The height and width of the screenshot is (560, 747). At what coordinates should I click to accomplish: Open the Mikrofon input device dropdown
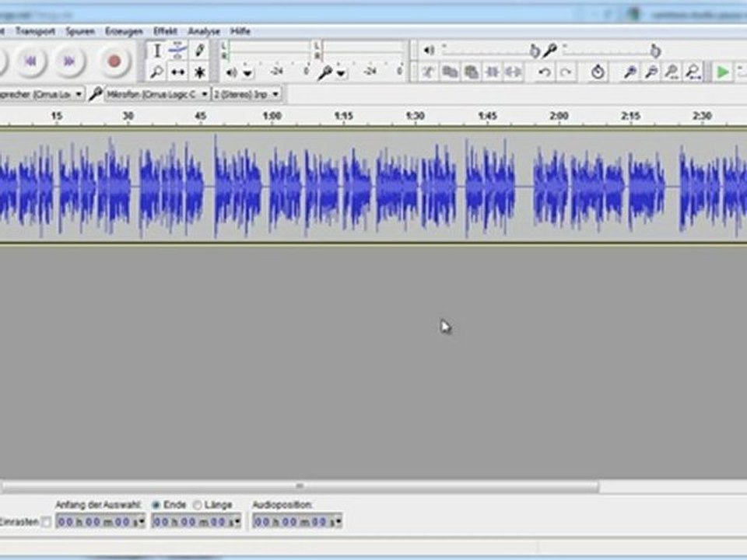pyautogui.click(x=156, y=94)
